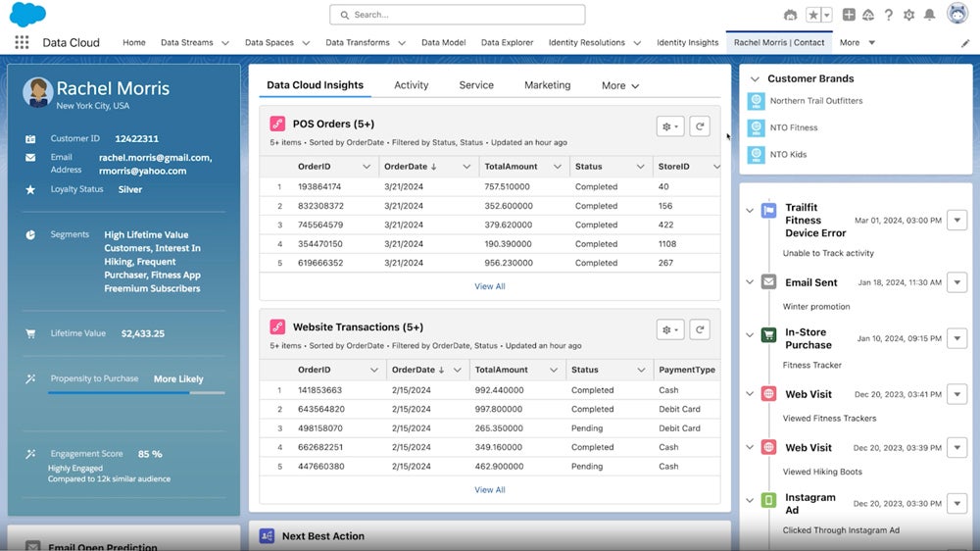This screenshot has height=551, width=980.
Task: Open the user profile avatar menu
Action: (x=956, y=14)
